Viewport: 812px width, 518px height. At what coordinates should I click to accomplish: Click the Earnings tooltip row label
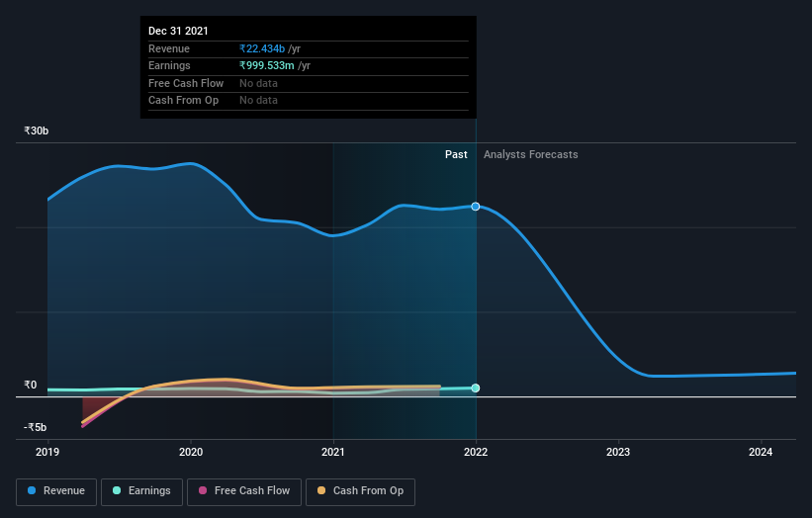tap(169, 65)
